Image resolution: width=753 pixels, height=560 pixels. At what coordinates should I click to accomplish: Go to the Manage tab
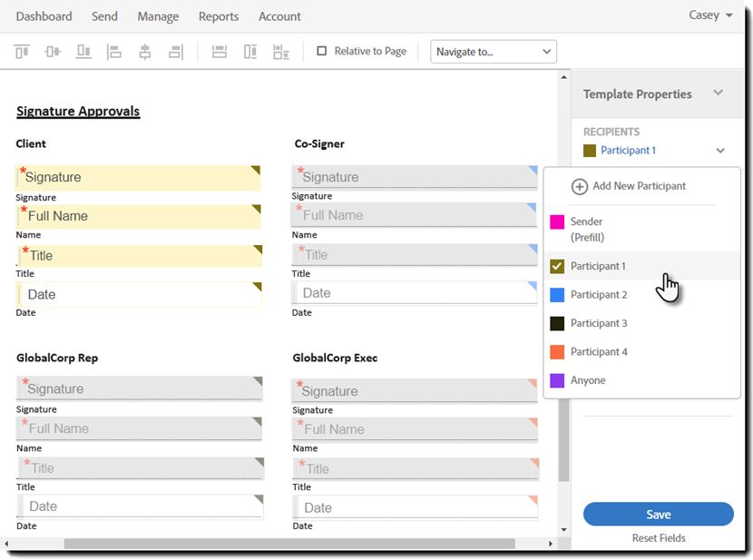[x=158, y=16]
